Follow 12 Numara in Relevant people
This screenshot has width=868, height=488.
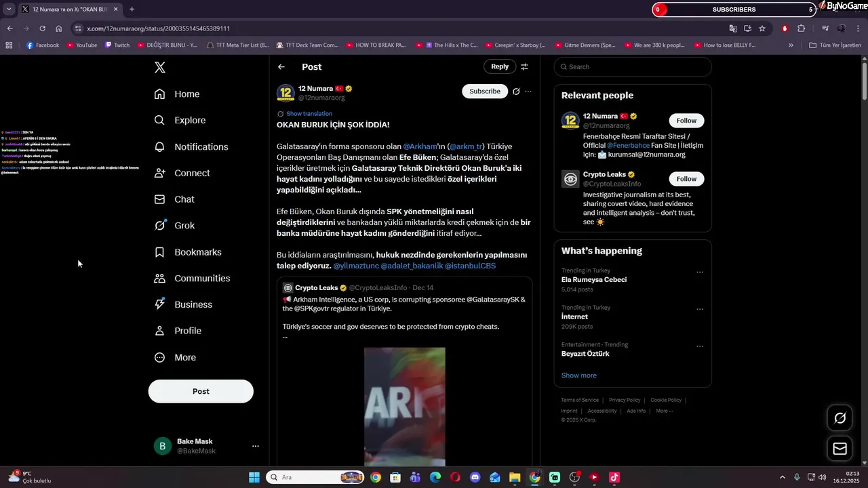click(x=686, y=121)
